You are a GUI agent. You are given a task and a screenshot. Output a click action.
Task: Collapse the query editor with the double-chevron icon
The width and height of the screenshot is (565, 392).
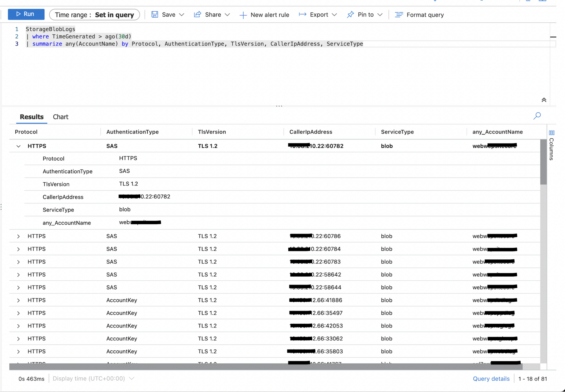coord(544,100)
